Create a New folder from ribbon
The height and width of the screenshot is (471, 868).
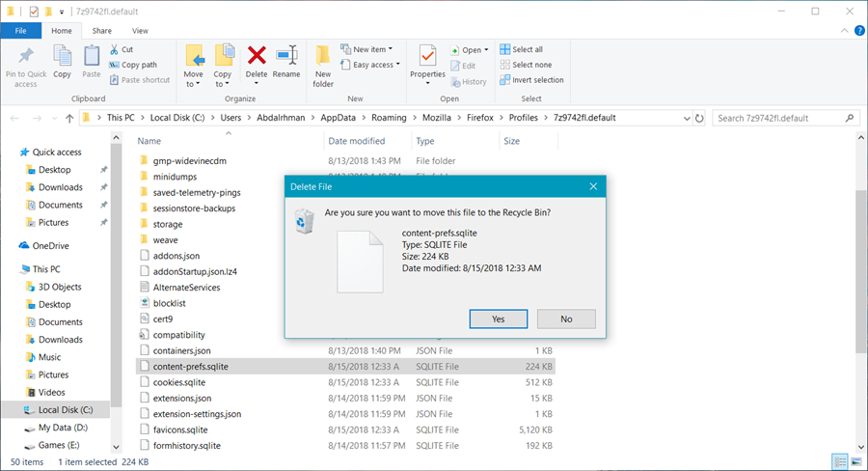[x=323, y=67]
